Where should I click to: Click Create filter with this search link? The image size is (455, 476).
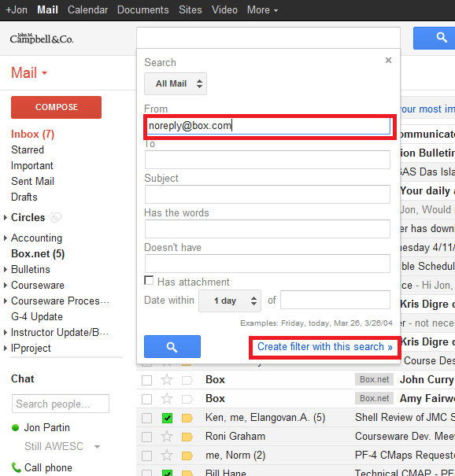pyautogui.click(x=324, y=347)
